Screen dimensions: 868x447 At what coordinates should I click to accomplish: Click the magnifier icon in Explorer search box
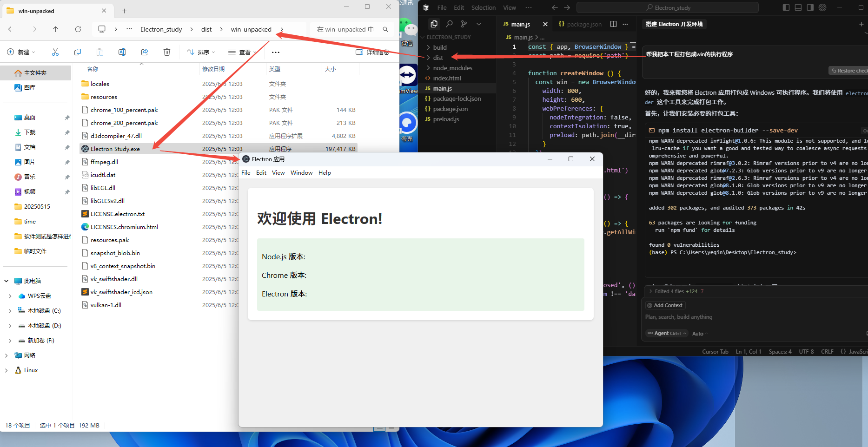385,29
